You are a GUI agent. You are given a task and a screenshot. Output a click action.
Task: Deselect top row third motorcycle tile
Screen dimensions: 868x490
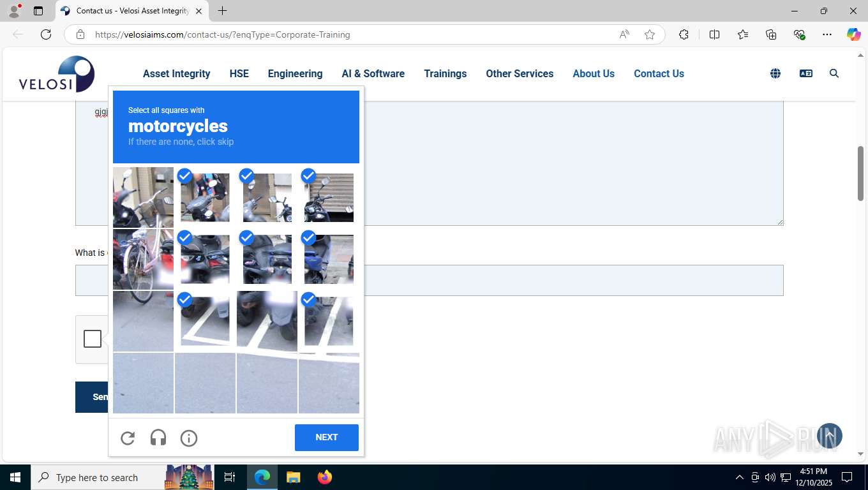point(267,198)
